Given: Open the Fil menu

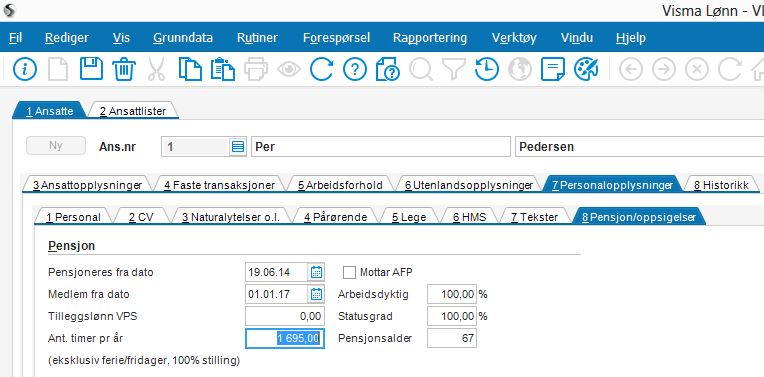Looking at the screenshot, I should click(x=16, y=38).
